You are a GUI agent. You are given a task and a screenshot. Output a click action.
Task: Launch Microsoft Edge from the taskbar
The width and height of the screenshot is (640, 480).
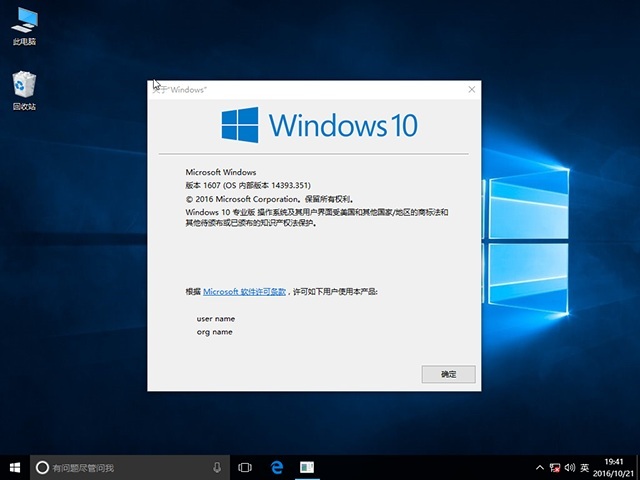coord(277,467)
